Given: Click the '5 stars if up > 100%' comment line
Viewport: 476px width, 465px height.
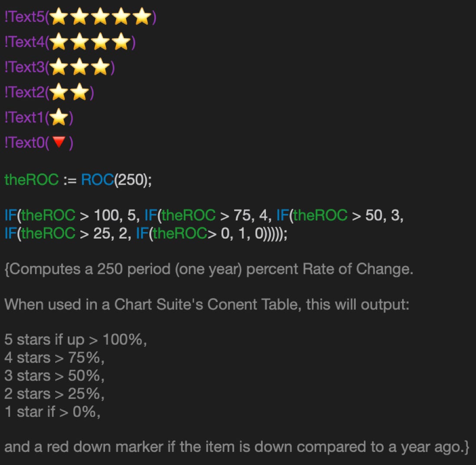Looking at the screenshot, I should point(76,340).
